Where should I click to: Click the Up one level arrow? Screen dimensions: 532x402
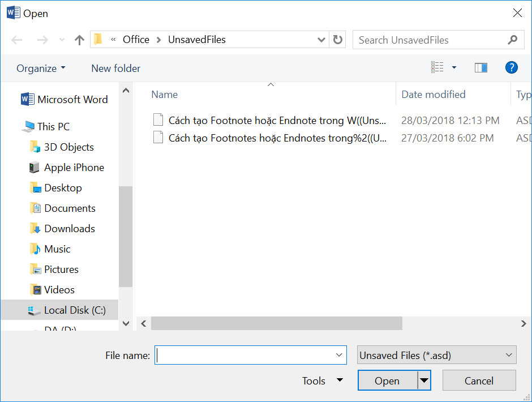tap(79, 40)
